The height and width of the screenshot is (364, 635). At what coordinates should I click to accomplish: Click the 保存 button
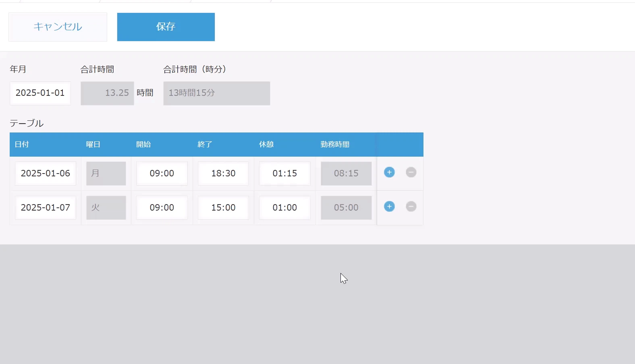[x=166, y=27]
